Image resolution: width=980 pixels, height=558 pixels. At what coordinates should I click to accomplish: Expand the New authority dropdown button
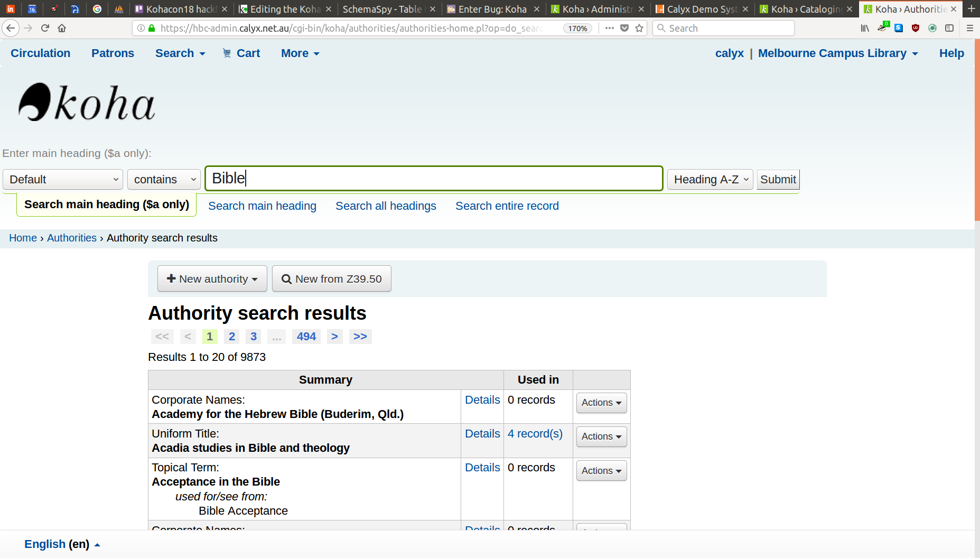(212, 279)
